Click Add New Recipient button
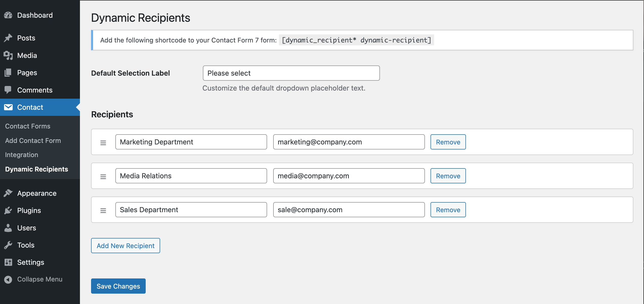Viewport: 644px width, 304px height. coord(125,246)
